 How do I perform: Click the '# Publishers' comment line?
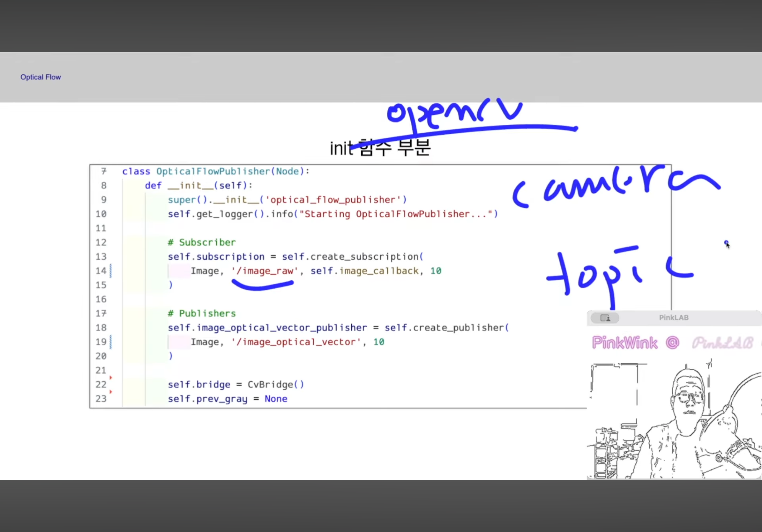(201, 314)
